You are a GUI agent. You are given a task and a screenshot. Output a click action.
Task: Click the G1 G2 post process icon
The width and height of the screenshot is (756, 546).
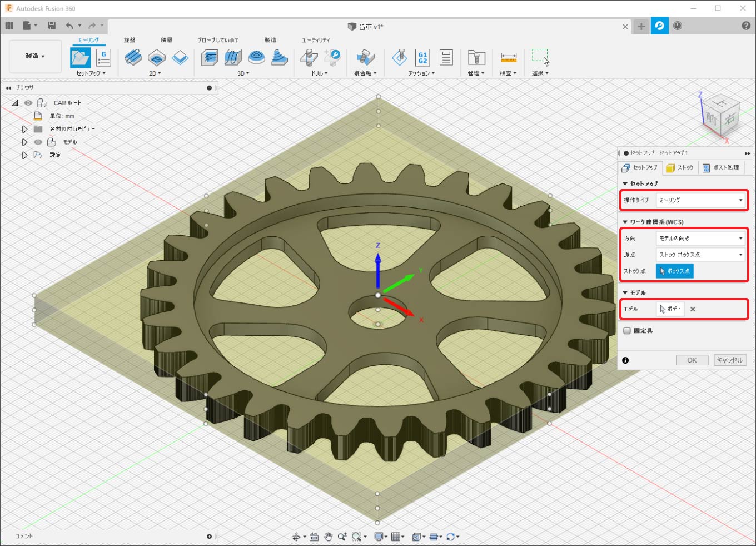pyautogui.click(x=422, y=58)
